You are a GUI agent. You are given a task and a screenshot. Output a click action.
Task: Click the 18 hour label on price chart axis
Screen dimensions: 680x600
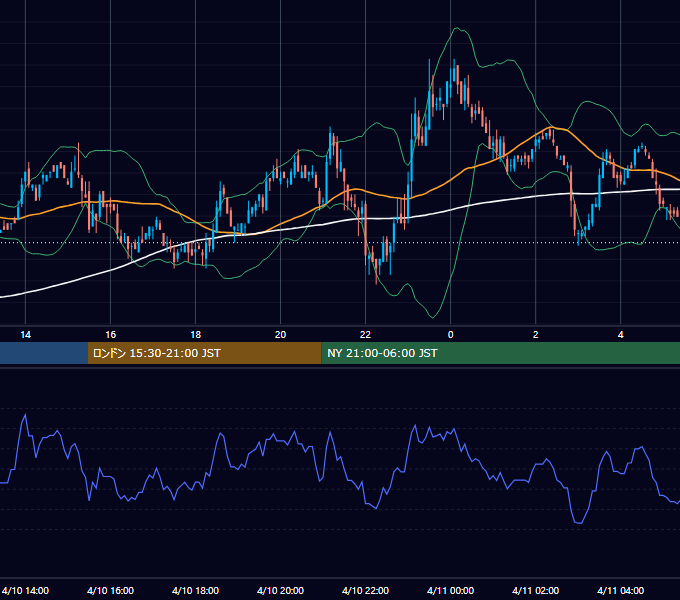tap(196, 334)
